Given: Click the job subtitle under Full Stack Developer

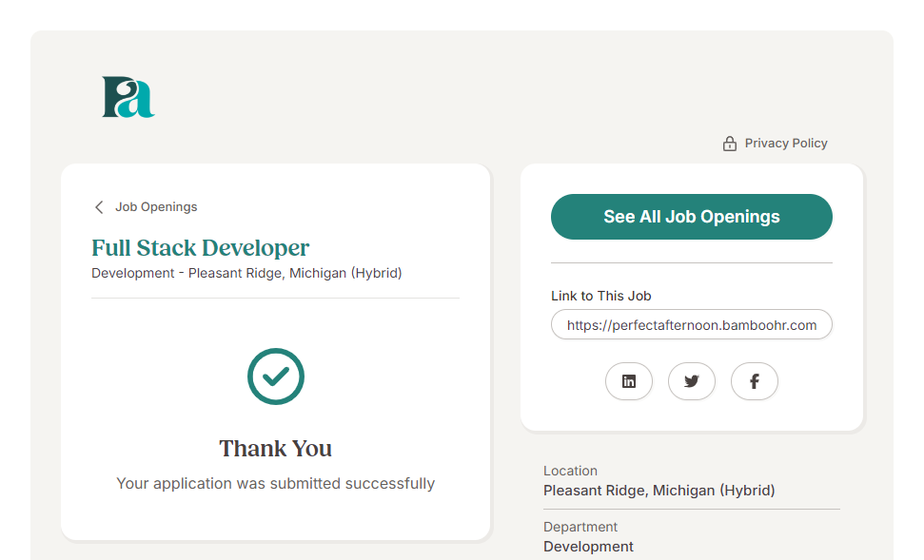Looking at the screenshot, I should pyautogui.click(x=246, y=274).
